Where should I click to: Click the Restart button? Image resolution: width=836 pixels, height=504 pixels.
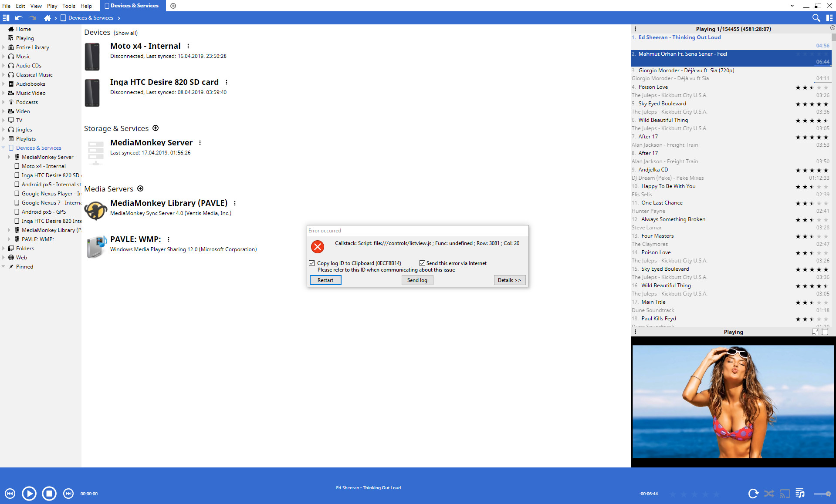[x=325, y=280]
